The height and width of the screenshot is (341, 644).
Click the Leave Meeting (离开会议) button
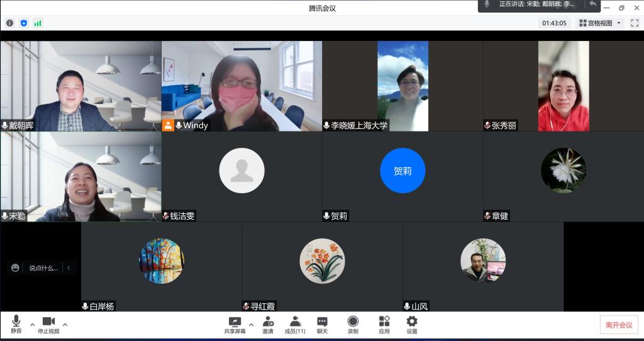click(x=619, y=325)
